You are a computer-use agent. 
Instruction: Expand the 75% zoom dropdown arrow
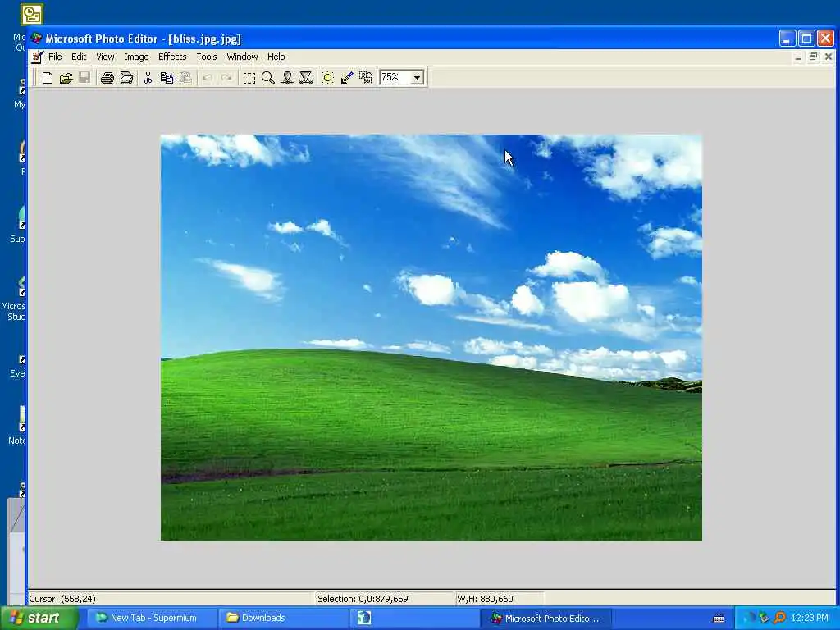tap(417, 78)
